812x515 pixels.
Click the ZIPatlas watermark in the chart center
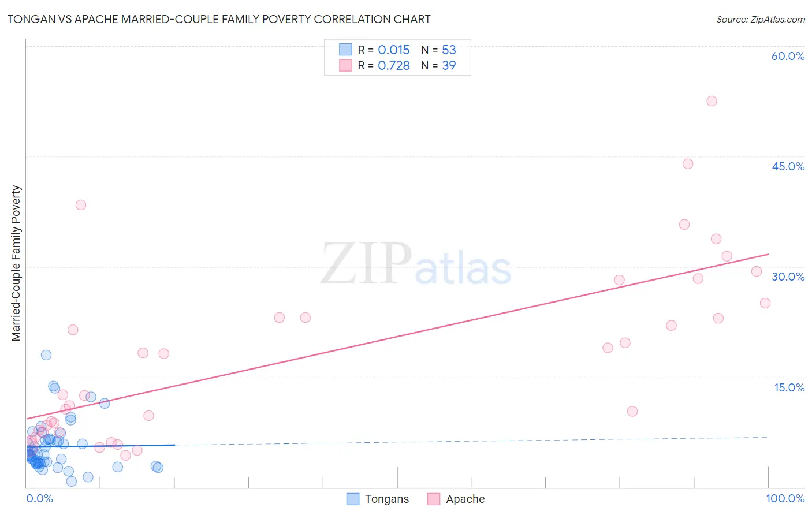point(416,264)
